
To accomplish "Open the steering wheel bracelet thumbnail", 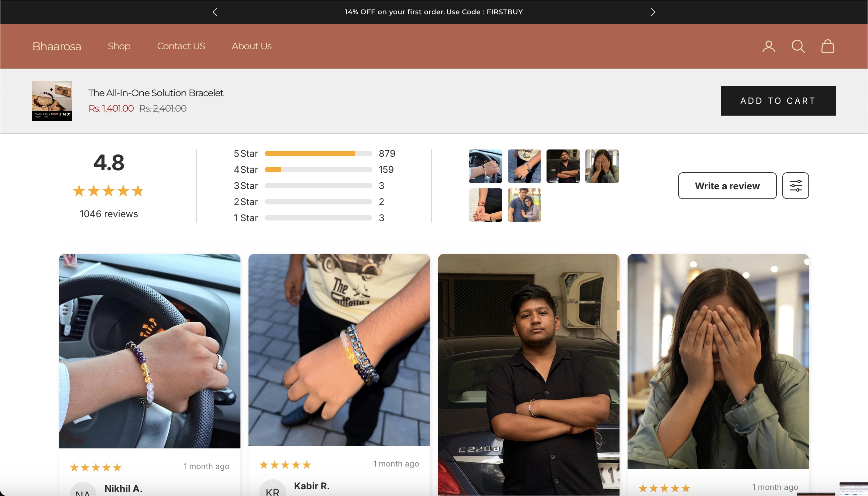I will [485, 166].
